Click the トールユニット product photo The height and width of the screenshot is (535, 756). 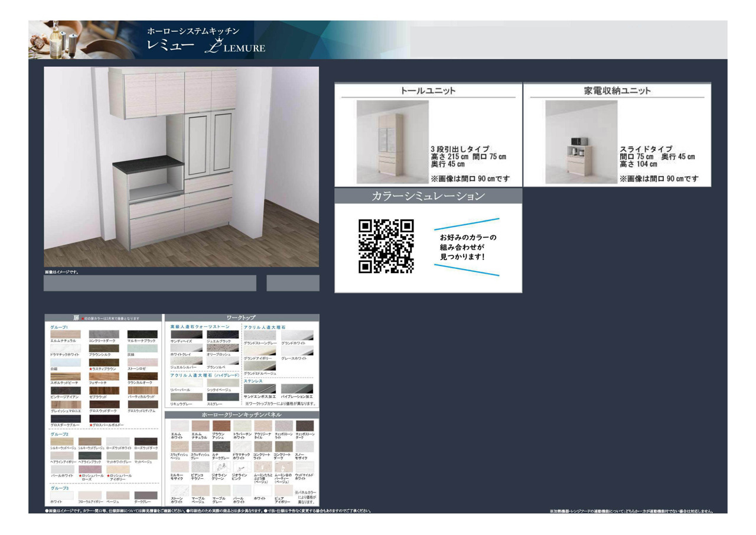pyautogui.click(x=392, y=142)
